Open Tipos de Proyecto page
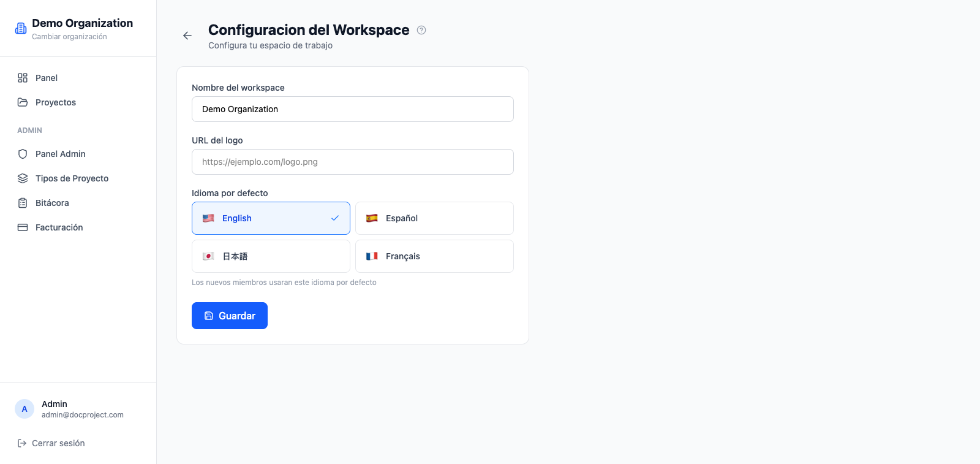The height and width of the screenshot is (464, 980). 78,178
